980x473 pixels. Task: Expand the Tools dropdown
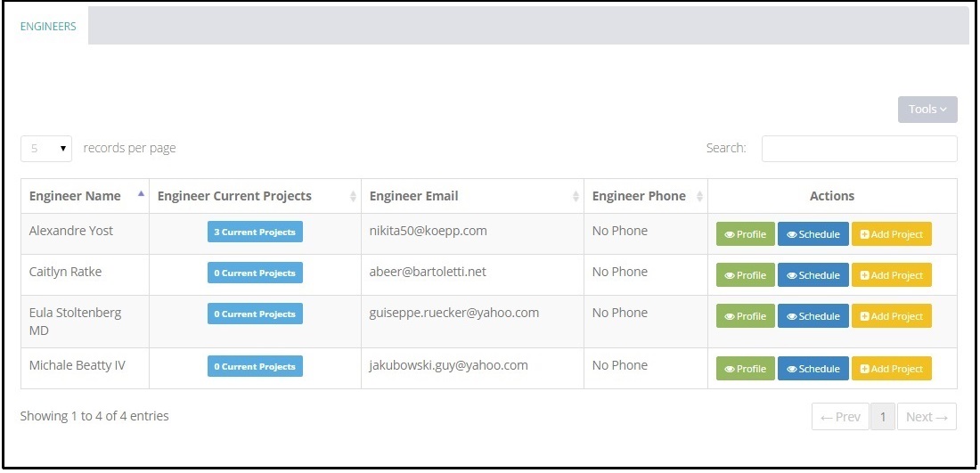tap(927, 110)
